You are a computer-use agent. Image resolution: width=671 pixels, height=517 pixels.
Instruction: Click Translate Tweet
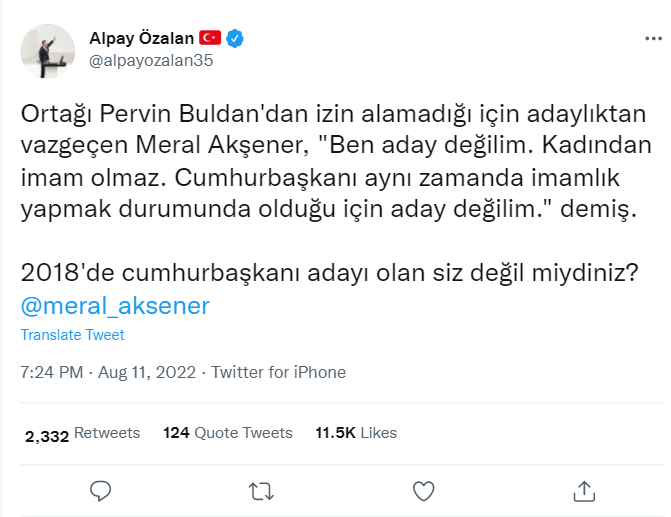72,335
